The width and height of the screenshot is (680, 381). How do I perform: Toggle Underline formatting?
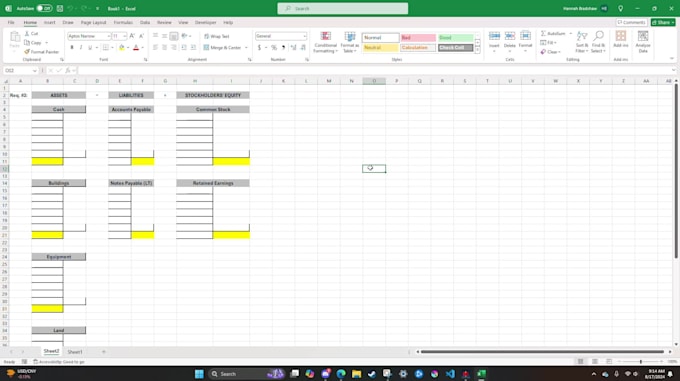point(90,47)
